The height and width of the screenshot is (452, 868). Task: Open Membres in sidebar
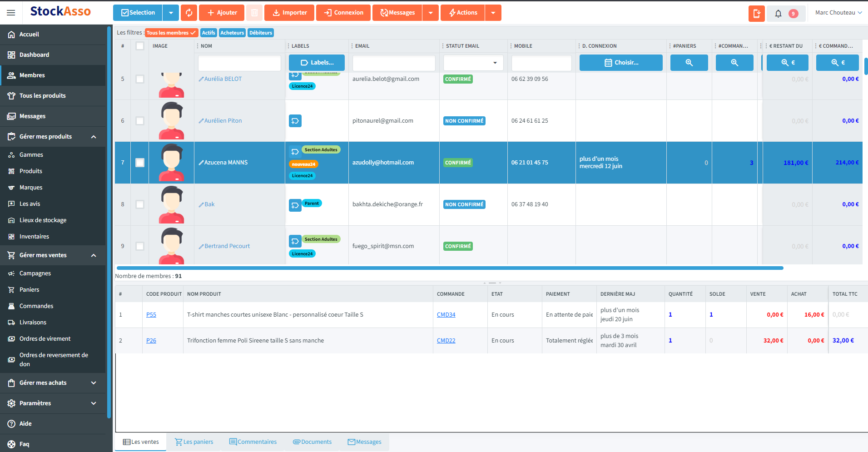click(53, 75)
